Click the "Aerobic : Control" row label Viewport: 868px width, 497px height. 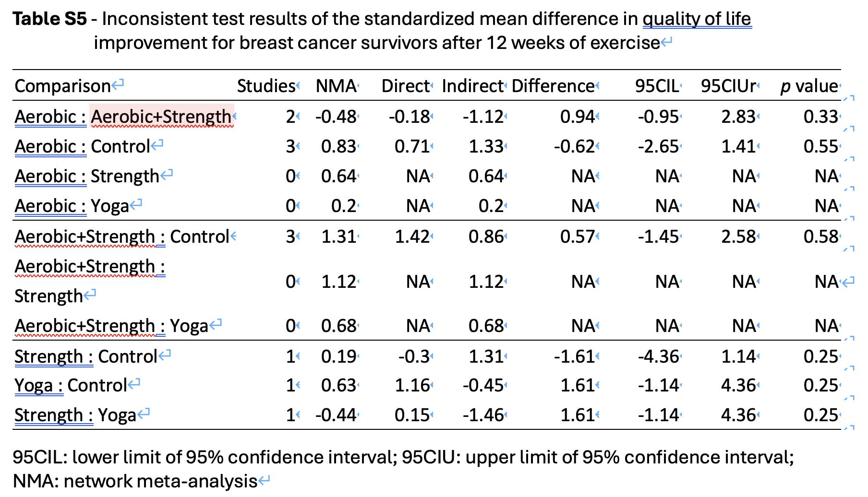(83, 146)
